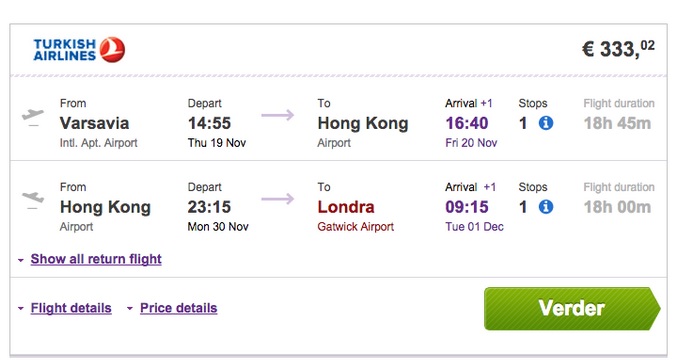675x360 pixels.
Task: Expand Price details section
Action: 179,308
